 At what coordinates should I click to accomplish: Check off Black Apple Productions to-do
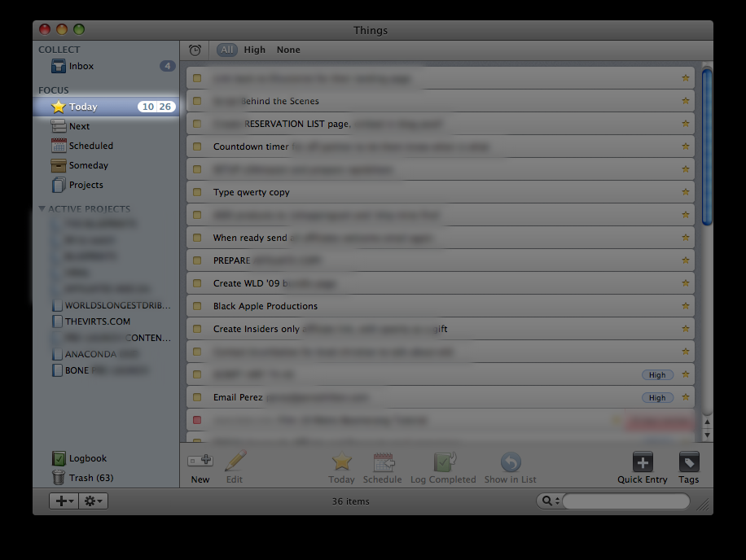197,306
